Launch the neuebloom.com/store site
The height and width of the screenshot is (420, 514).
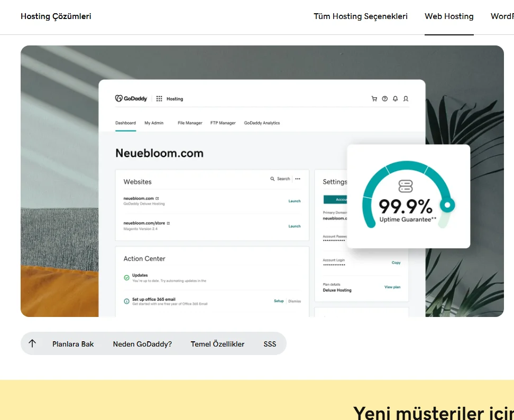[295, 226]
